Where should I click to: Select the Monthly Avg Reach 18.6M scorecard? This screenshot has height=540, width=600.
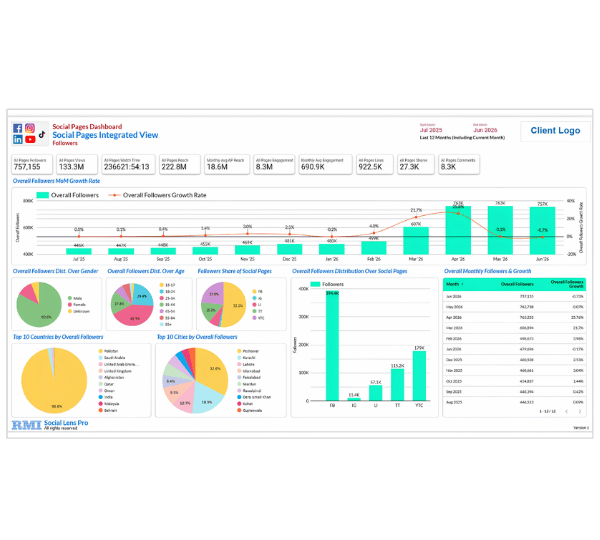pos(227,164)
